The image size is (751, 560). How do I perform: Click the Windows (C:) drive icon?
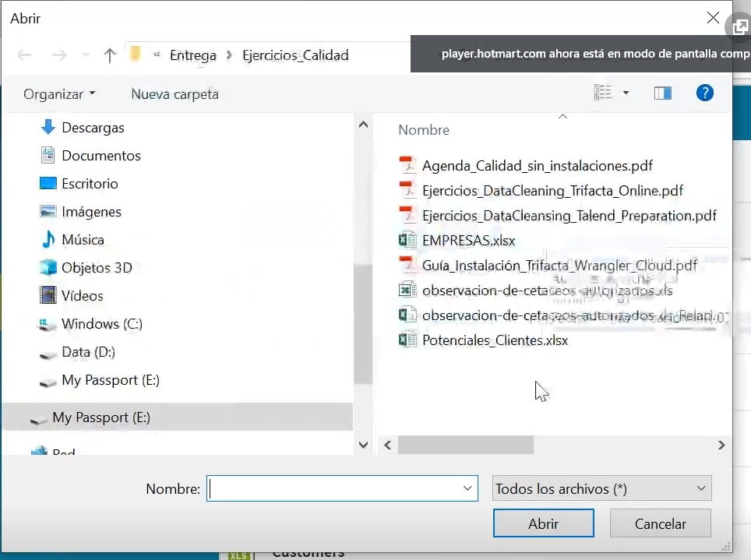(46, 324)
